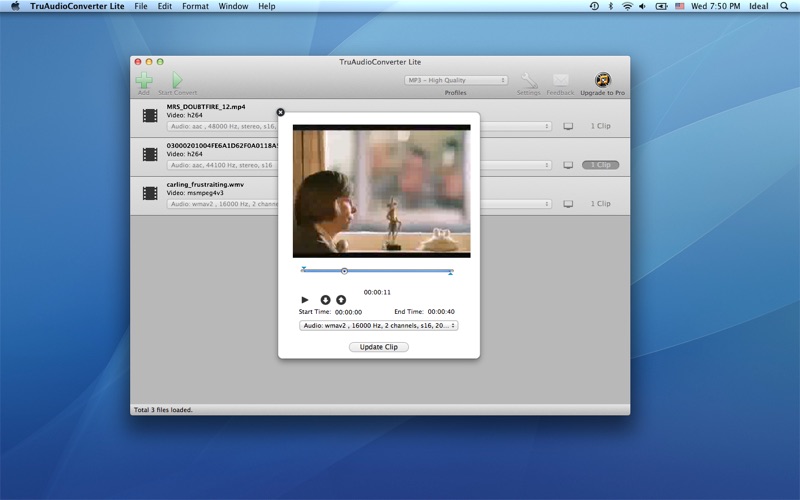Image resolution: width=800 pixels, height=500 pixels.
Task: Click the Upgrade to Pro icon
Action: point(603,80)
